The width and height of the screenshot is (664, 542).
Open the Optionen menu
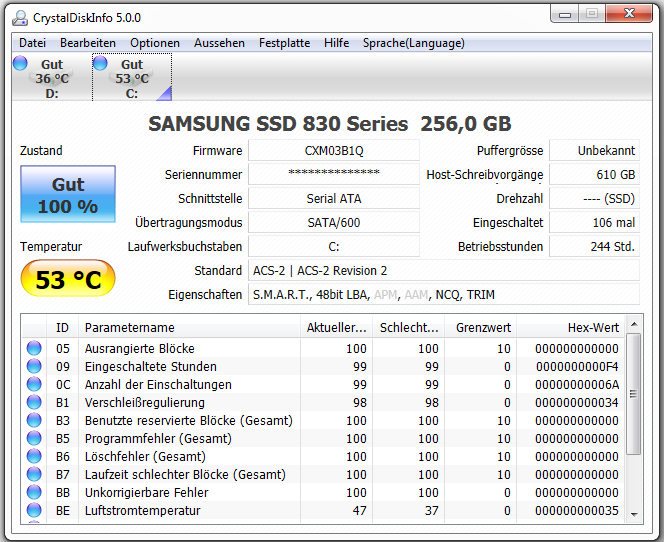pyautogui.click(x=155, y=43)
